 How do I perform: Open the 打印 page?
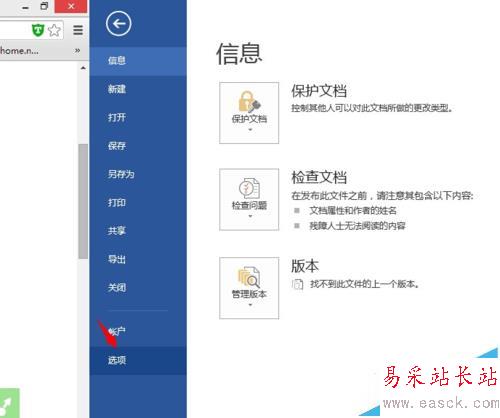[x=138, y=202]
